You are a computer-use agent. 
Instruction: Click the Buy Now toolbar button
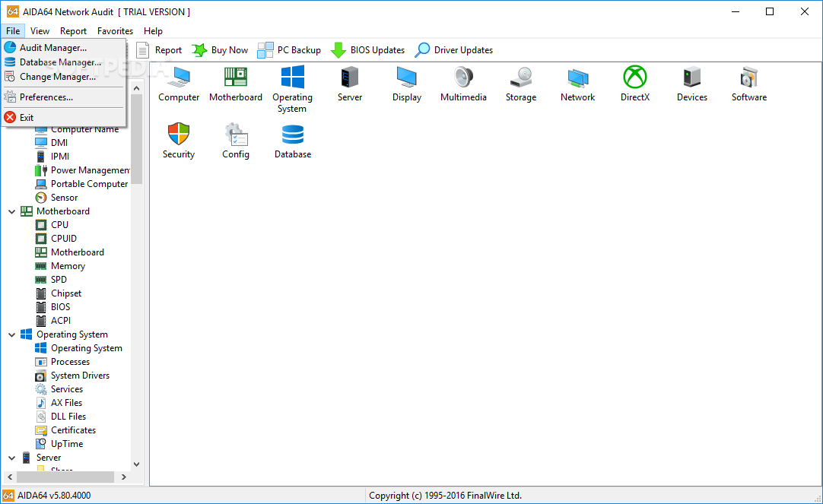(220, 50)
